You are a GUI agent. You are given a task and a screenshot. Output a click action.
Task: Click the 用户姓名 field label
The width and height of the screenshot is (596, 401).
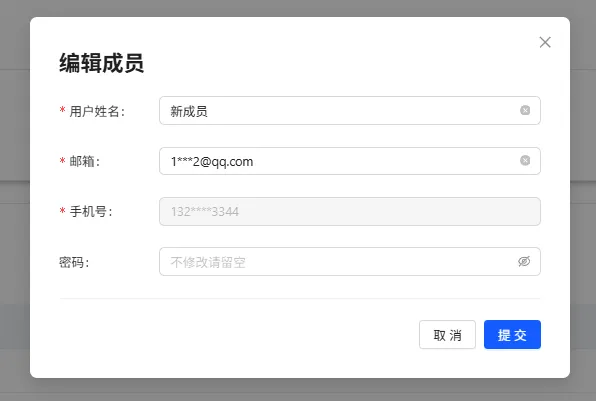click(x=97, y=111)
